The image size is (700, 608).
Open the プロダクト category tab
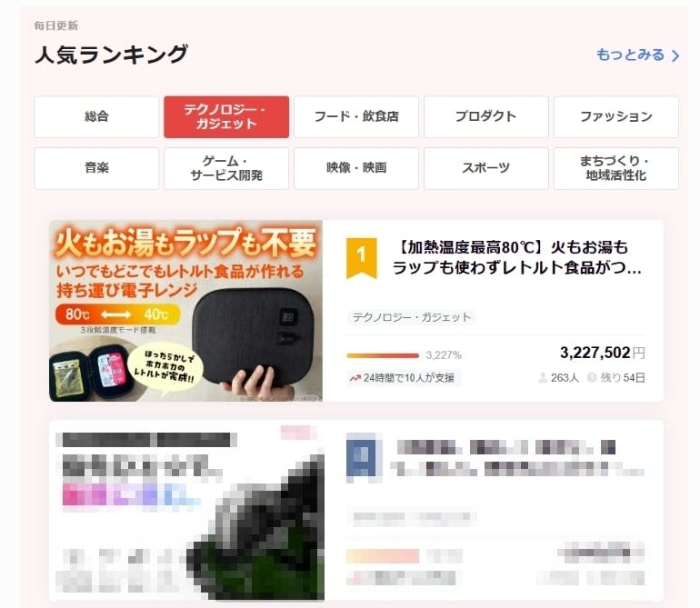pyautogui.click(x=486, y=117)
